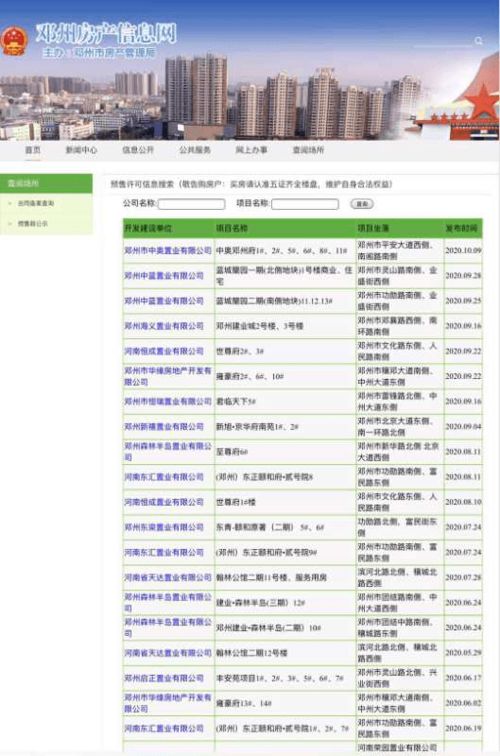Focus the 项目名称 input field
Screen dimensions: 500x756
[305, 204]
